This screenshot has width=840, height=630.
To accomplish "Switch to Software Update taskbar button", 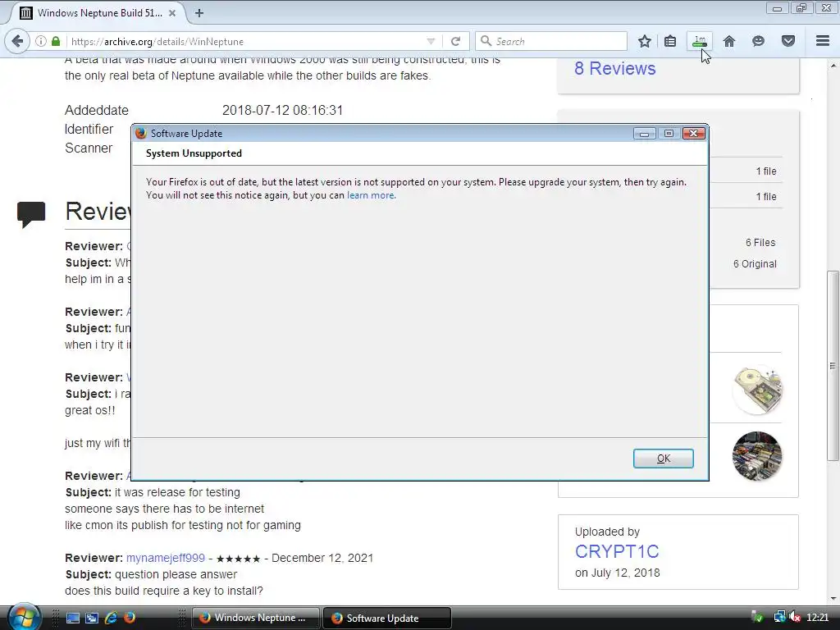I will click(387, 618).
